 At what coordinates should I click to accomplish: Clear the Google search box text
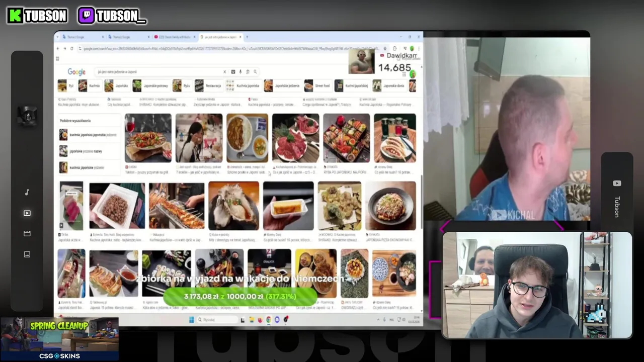[x=224, y=72]
